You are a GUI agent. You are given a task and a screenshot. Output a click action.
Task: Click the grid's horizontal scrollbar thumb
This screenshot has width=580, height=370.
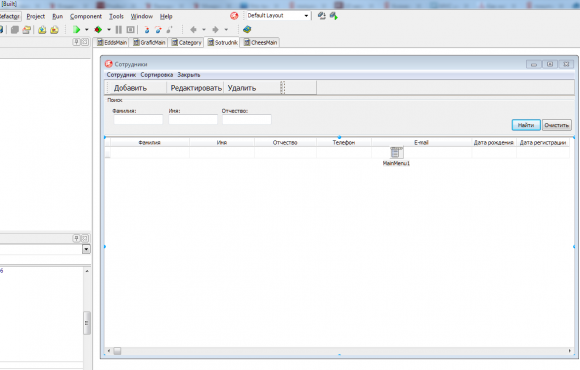pos(117,351)
